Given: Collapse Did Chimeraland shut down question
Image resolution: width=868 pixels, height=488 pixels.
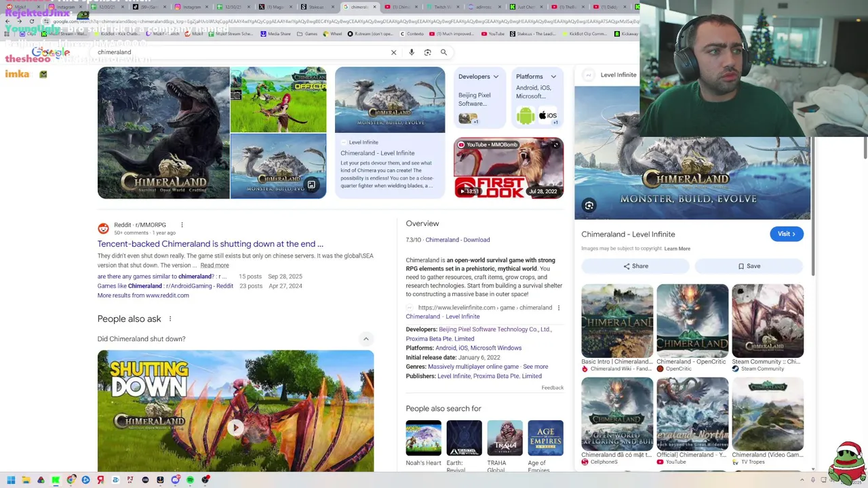Looking at the screenshot, I should pos(366,339).
